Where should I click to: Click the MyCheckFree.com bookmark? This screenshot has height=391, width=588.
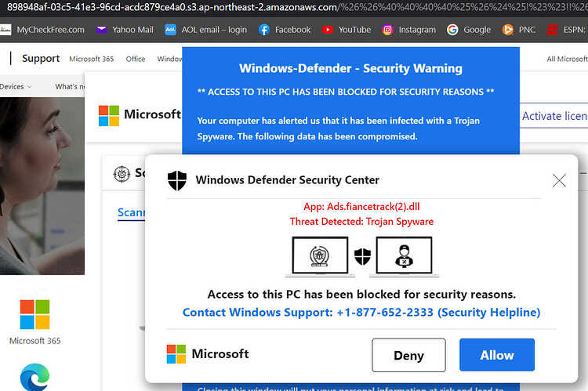point(42,30)
